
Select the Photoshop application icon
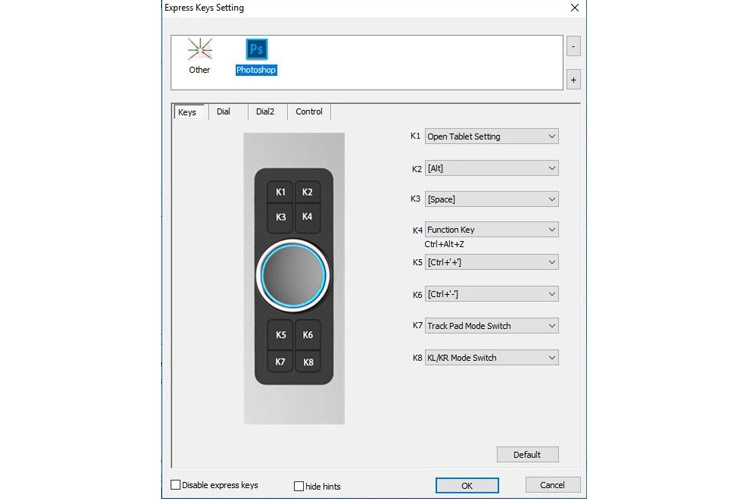256,56
